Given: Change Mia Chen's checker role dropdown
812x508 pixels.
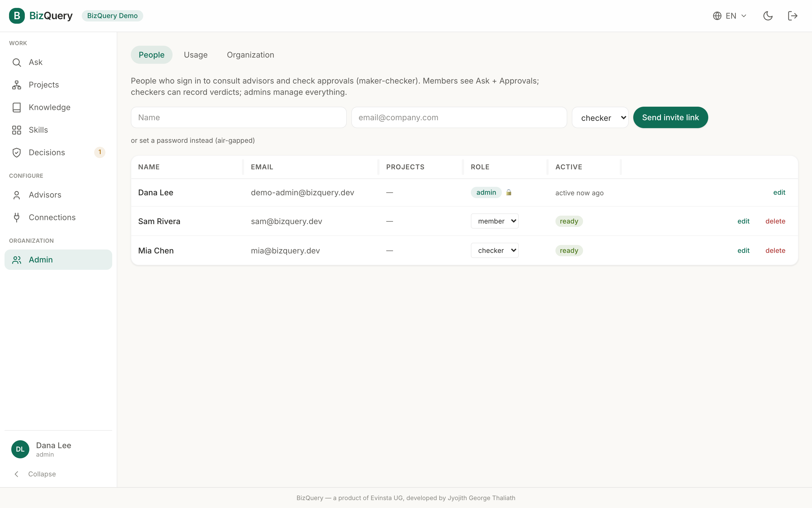Looking at the screenshot, I should 495,250.
